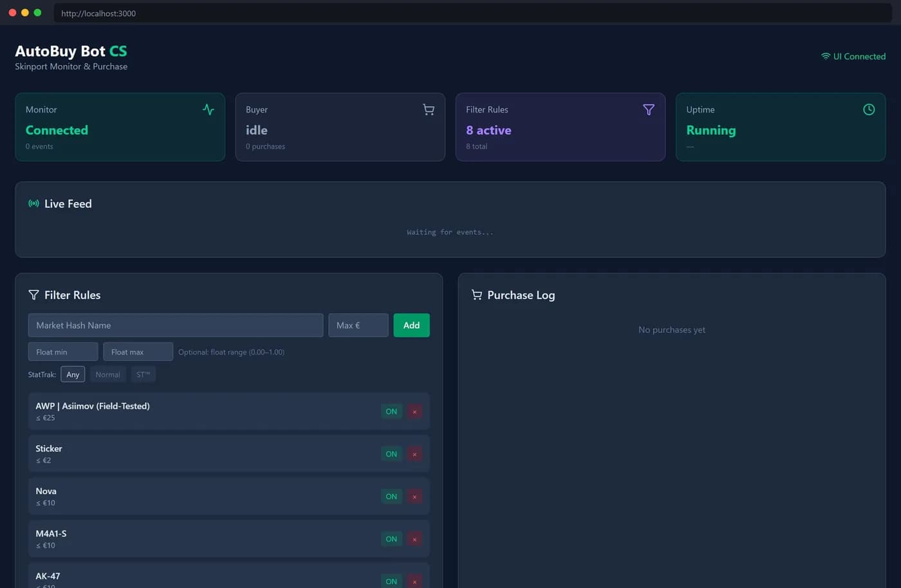Switch off the M4A1-S rule ON toggle
The width and height of the screenshot is (901, 588).
[391, 538]
